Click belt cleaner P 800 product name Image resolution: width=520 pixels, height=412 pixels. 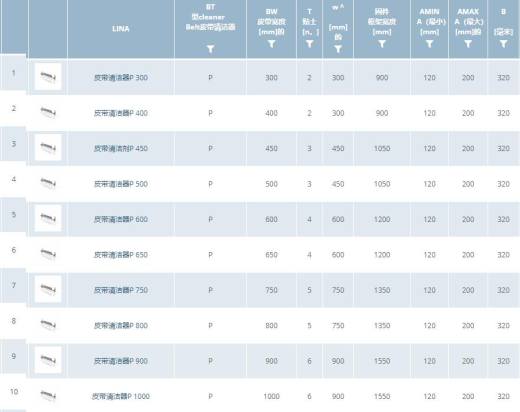tap(121, 325)
